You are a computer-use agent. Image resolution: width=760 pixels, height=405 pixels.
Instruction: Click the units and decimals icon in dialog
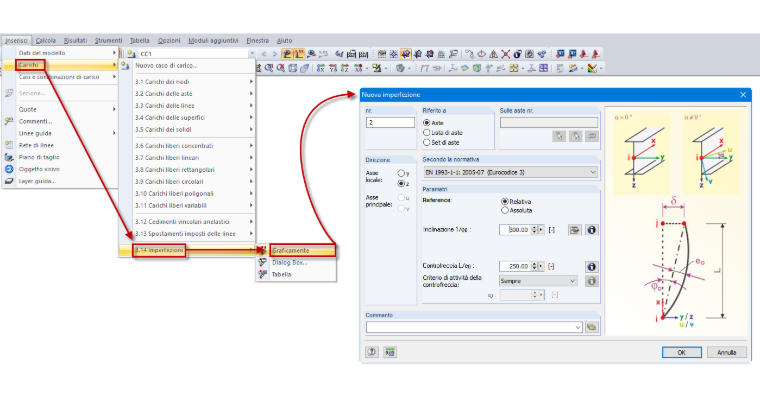coord(390,352)
